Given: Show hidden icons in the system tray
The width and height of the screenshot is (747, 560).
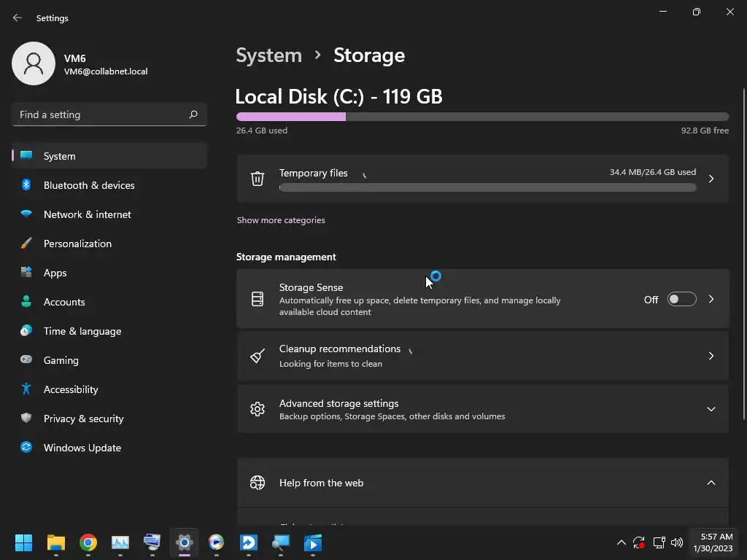Looking at the screenshot, I should coord(621,542).
